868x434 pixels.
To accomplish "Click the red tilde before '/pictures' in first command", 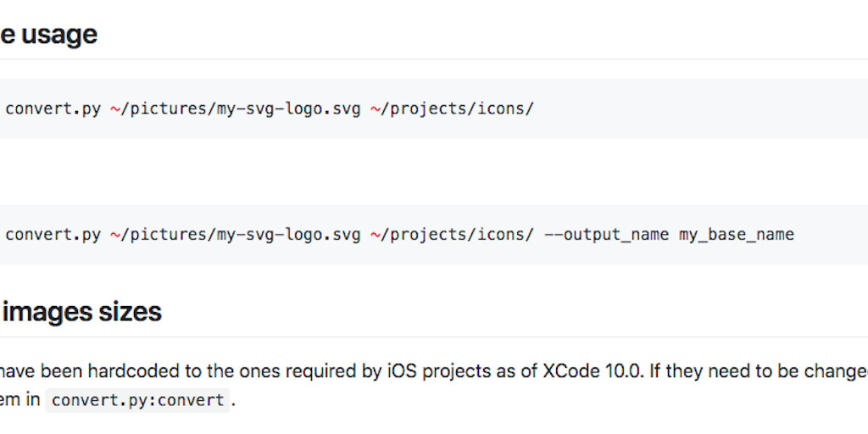I will [115, 109].
